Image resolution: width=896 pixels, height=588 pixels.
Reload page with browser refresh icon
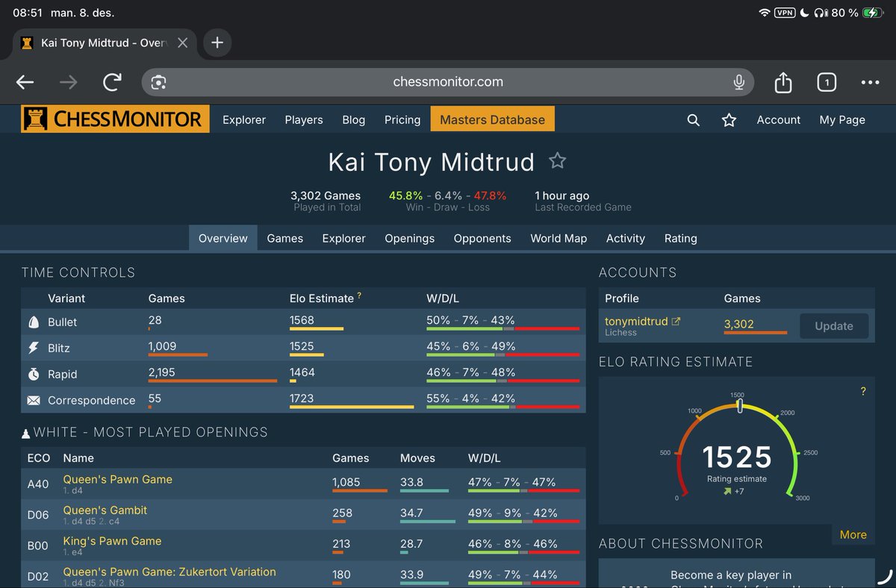[x=112, y=82]
